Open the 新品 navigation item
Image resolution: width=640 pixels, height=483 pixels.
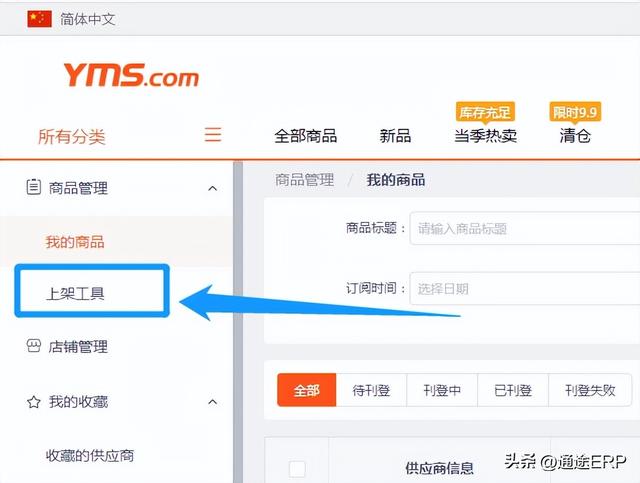395,136
